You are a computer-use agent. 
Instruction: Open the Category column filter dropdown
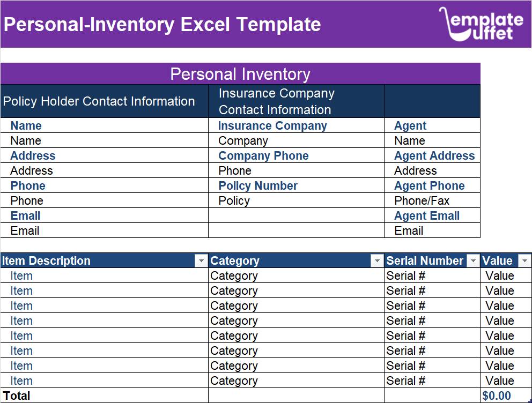(x=376, y=260)
